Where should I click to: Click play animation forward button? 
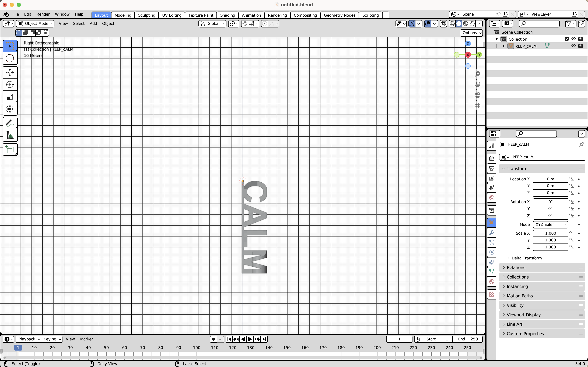250,339
